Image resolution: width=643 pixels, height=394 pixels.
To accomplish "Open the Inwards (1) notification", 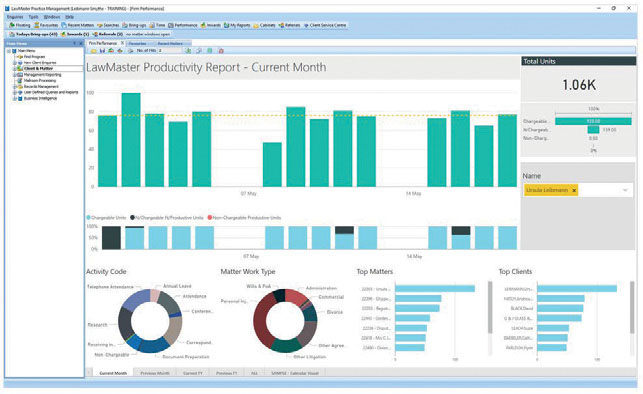I will [x=75, y=34].
